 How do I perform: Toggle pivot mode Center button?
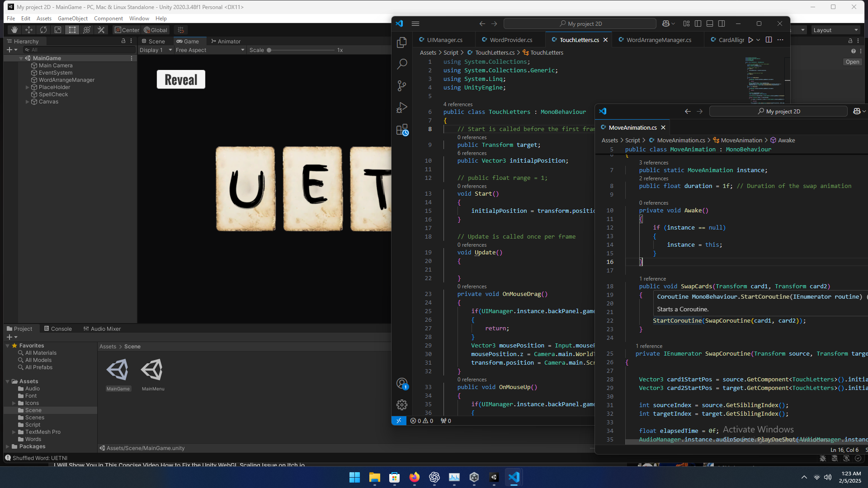127,30
